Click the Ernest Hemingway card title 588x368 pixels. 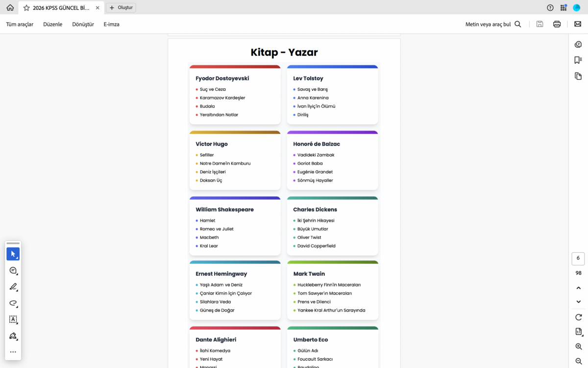221,274
